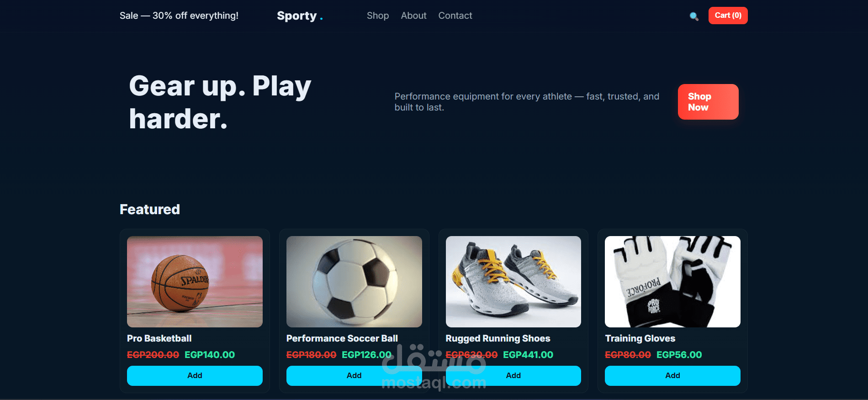Click the Rugged Running Shoes title

click(498, 338)
